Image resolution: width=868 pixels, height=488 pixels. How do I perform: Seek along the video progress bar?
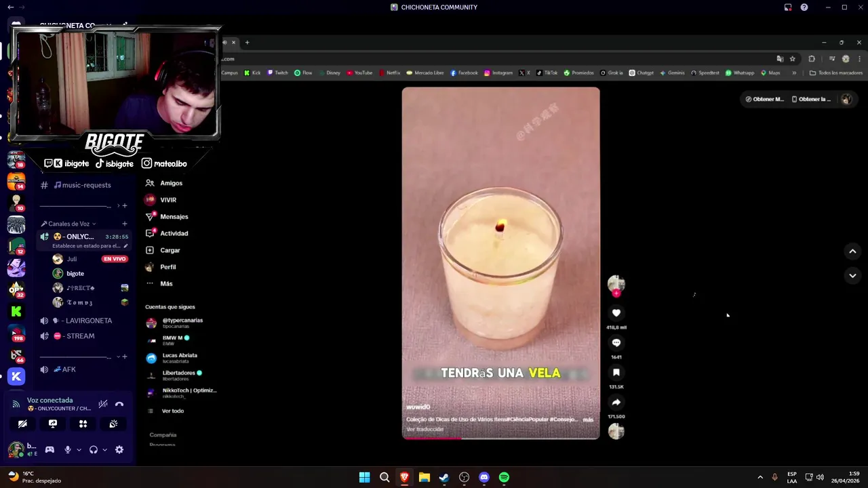[x=500, y=438]
